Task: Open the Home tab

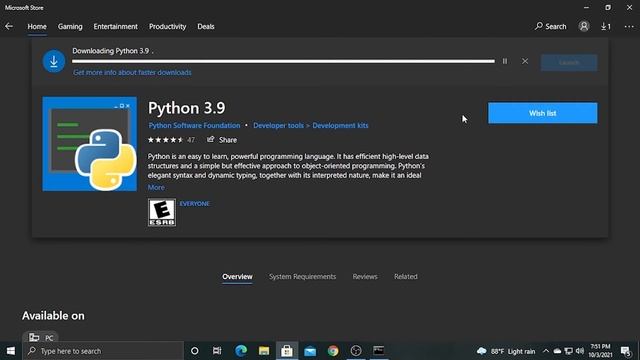Action: 37,27
